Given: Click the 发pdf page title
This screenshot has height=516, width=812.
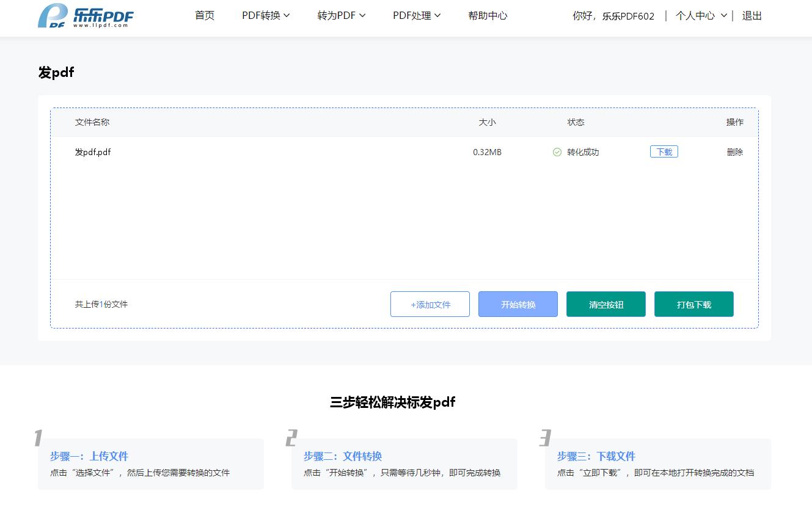Looking at the screenshot, I should pos(56,73).
